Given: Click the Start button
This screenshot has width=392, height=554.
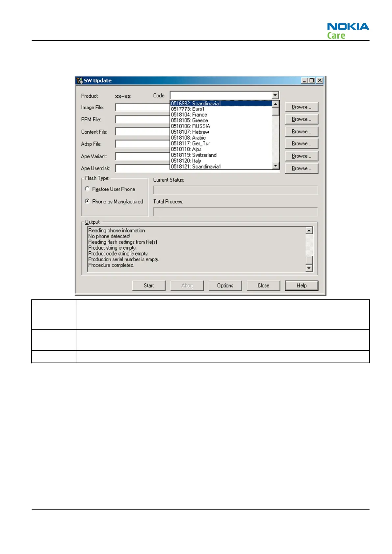Looking at the screenshot, I should (149, 286).
